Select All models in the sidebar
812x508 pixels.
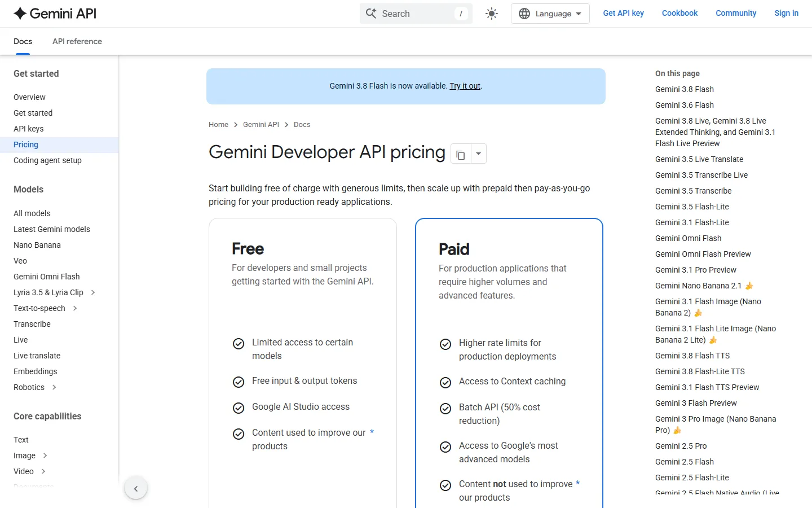[x=32, y=213]
